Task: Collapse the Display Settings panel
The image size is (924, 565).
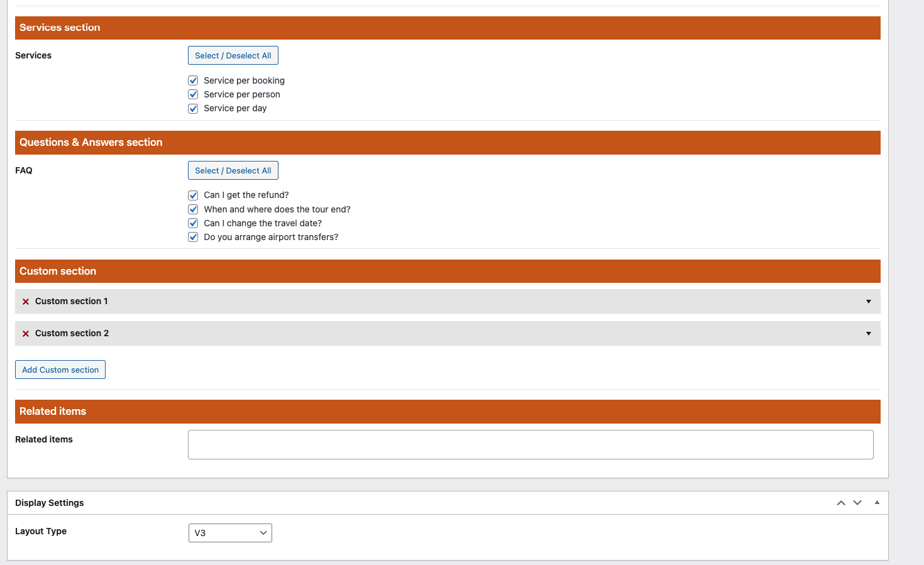Action: coord(877,503)
